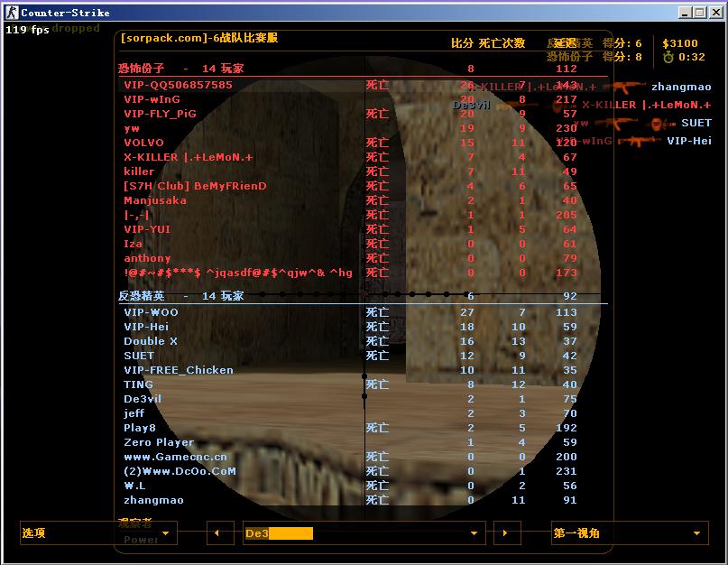Image resolution: width=728 pixels, height=565 pixels.
Task: Click the server name sorpack.com title
Action: tap(198, 38)
